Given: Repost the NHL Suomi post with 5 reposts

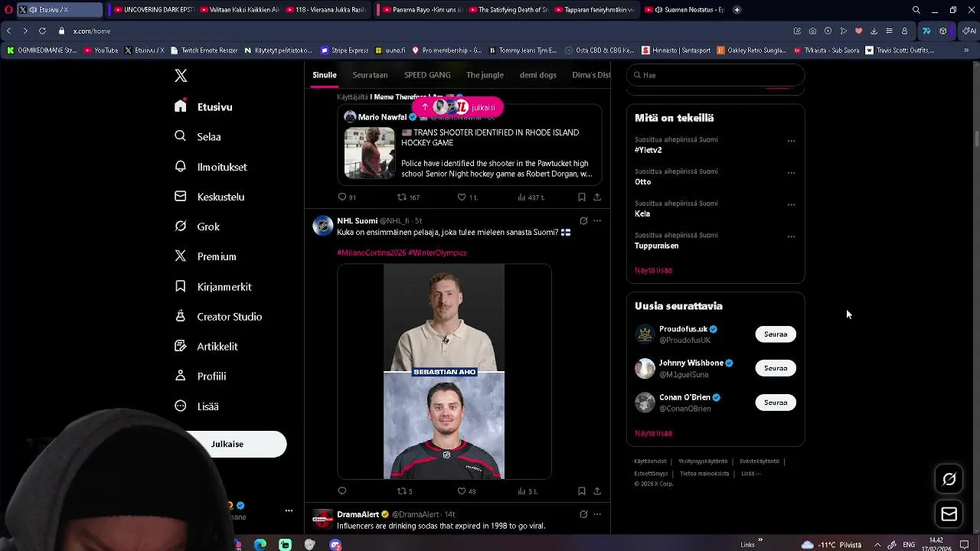Looking at the screenshot, I should 404,491.
